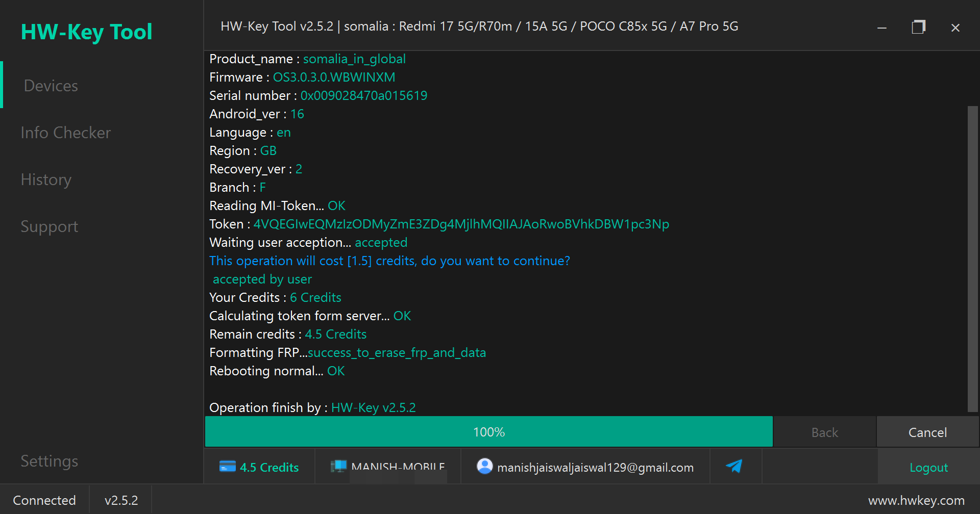Log out using the Logout button
980x514 pixels.
tap(928, 468)
